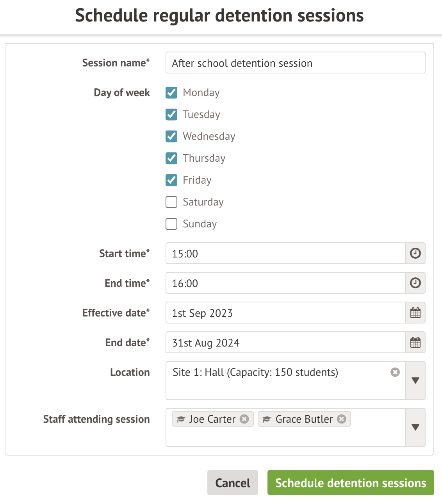Tick the Sunday checkbox
Screen dimensions: 442x504
(x=171, y=224)
